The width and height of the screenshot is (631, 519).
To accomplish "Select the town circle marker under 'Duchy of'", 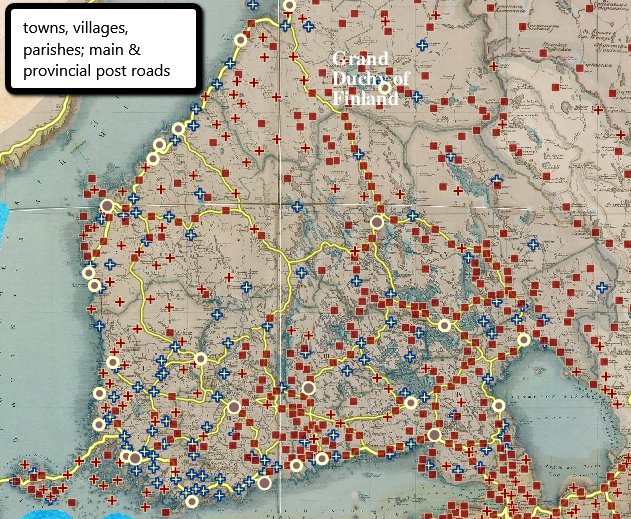I will point(385,87).
